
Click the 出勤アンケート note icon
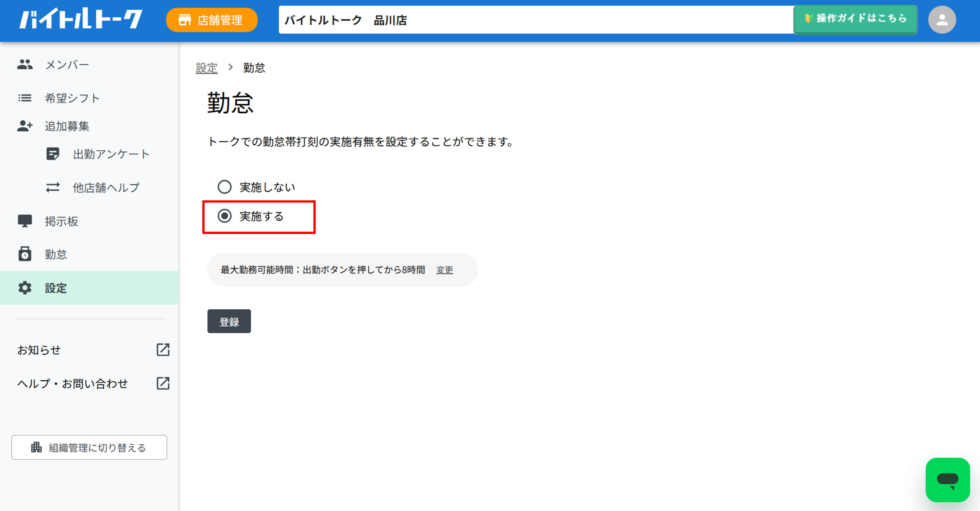tap(53, 154)
